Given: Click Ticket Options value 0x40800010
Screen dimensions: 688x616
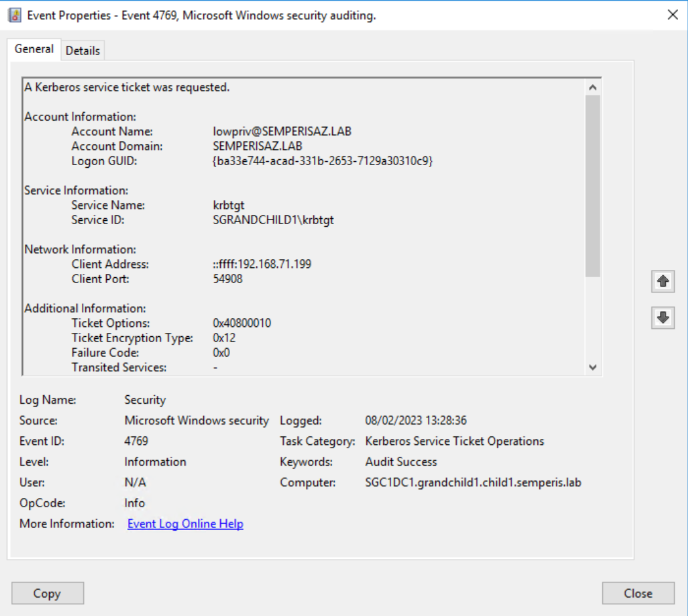Looking at the screenshot, I should pyautogui.click(x=242, y=323).
